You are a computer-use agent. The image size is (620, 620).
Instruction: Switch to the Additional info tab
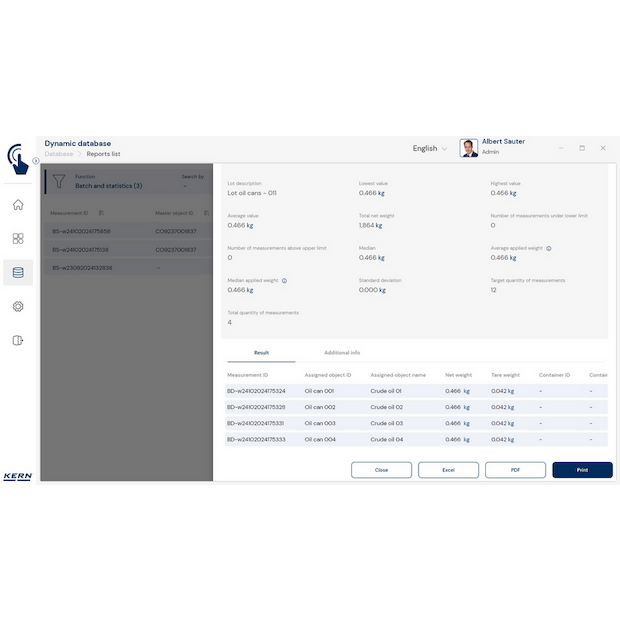[x=341, y=353]
